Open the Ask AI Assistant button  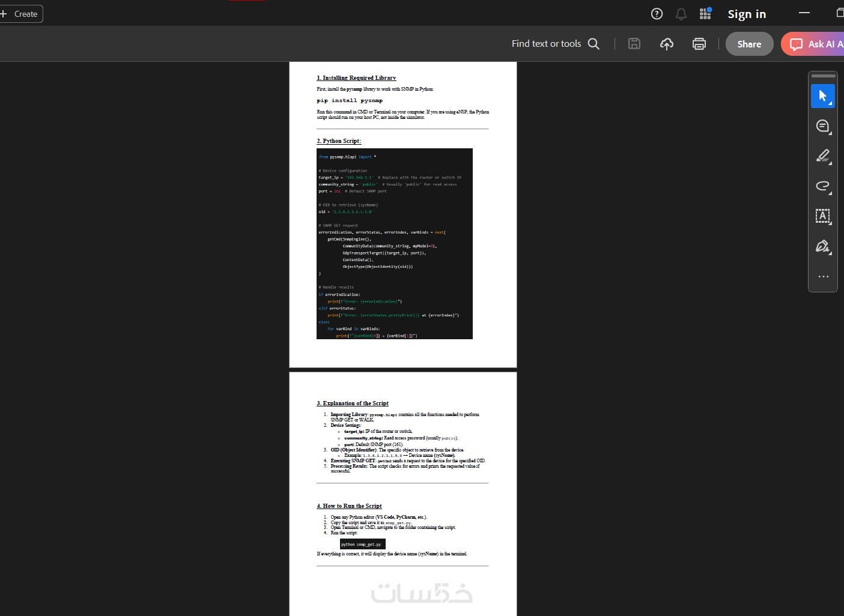813,44
